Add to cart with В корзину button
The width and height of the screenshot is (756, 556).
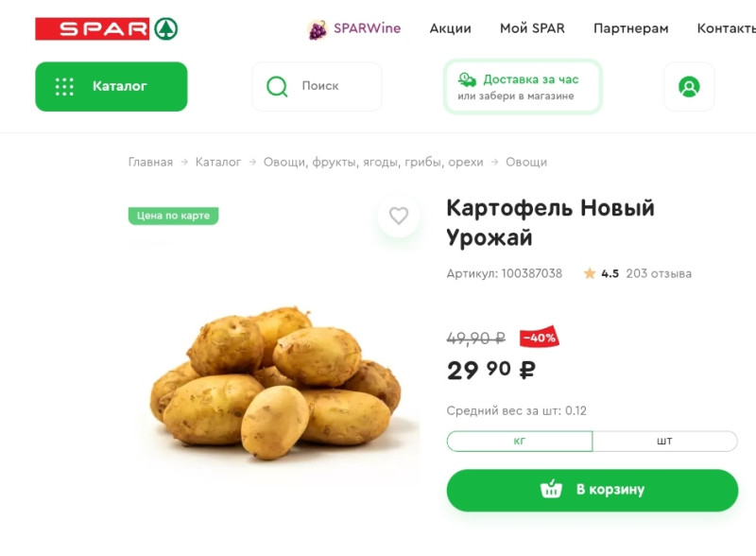(x=593, y=490)
